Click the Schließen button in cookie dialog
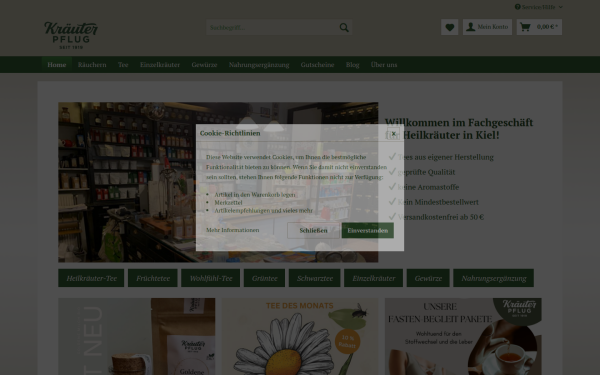The height and width of the screenshot is (375, 600). [313, 230]
